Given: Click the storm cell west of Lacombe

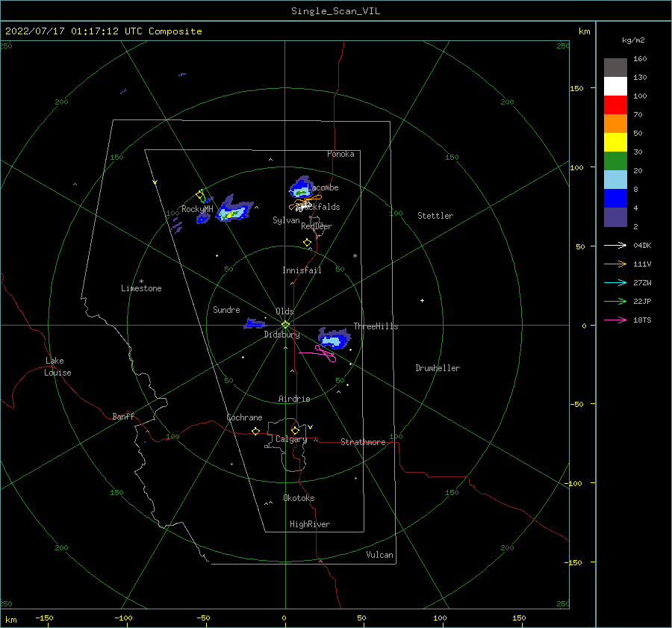Looking at the screenshot, I should [x=302, y=187].
